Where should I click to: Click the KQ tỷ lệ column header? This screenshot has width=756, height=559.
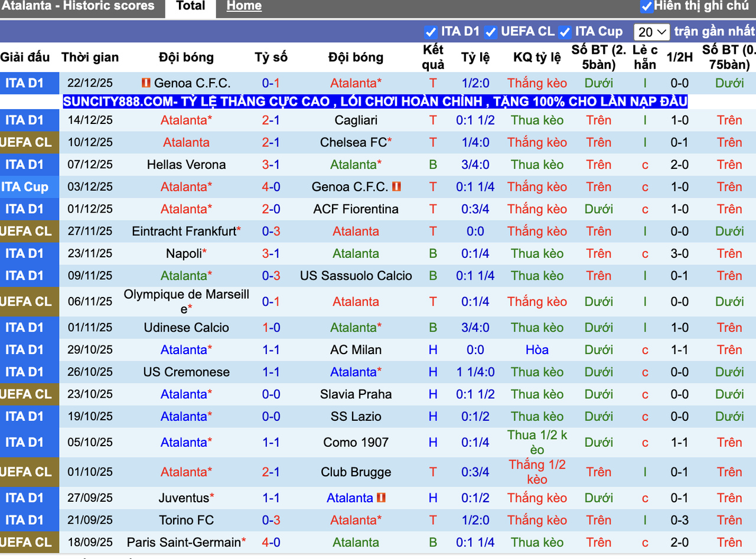537,57
